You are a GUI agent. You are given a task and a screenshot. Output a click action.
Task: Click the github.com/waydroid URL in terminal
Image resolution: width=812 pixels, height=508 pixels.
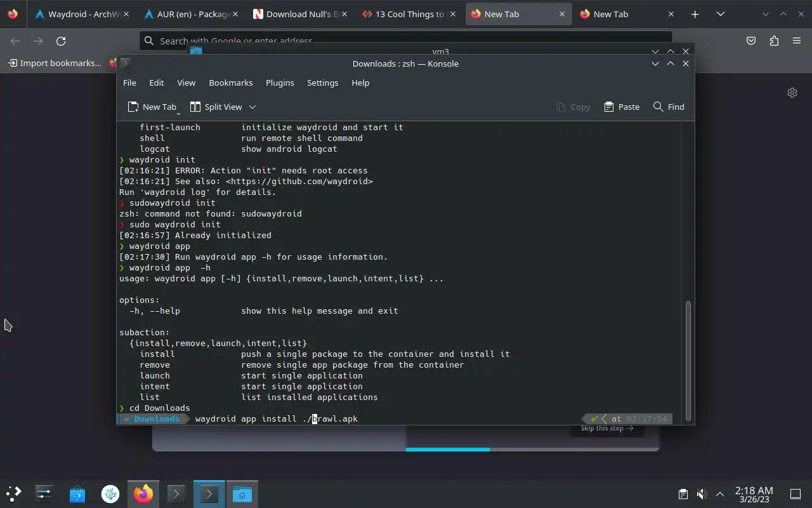point(299,181)
